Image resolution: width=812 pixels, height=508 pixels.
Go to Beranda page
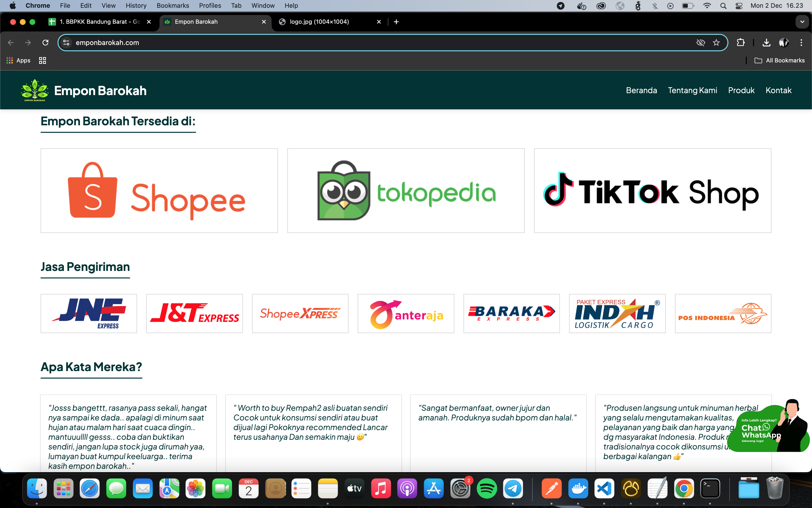(641, 90)
